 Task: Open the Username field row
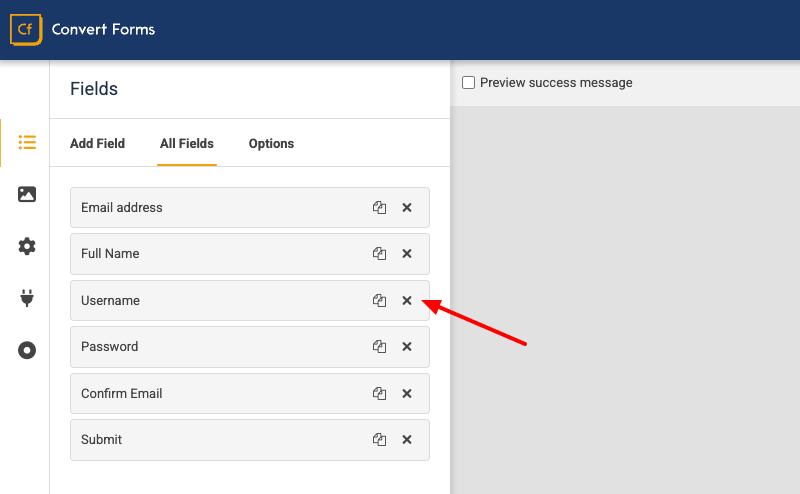click(250, 301)
